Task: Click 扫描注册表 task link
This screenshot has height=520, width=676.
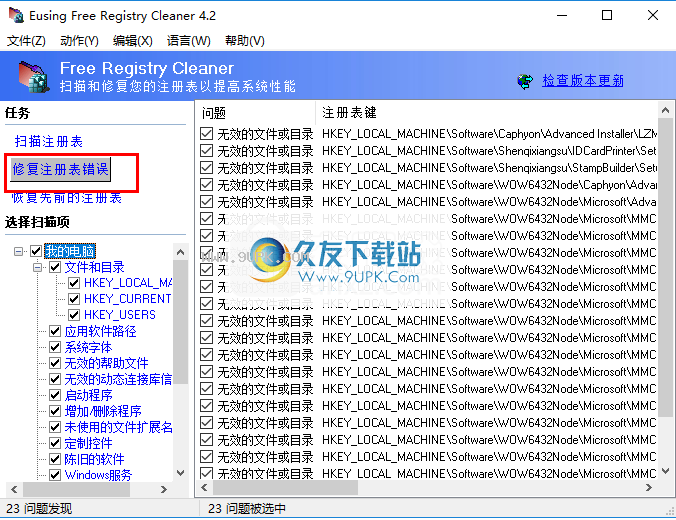Action: (x=49, y=141)
